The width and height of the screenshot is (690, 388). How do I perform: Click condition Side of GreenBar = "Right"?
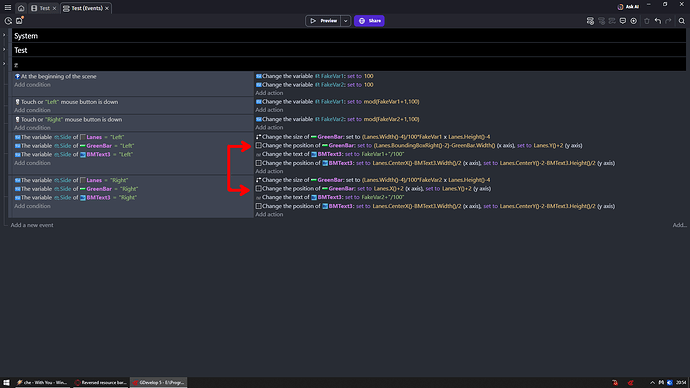click(x=76, y=189)
